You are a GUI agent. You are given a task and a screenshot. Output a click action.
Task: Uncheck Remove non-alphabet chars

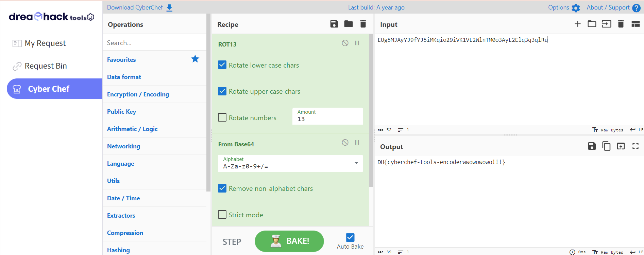coord(222,188)
